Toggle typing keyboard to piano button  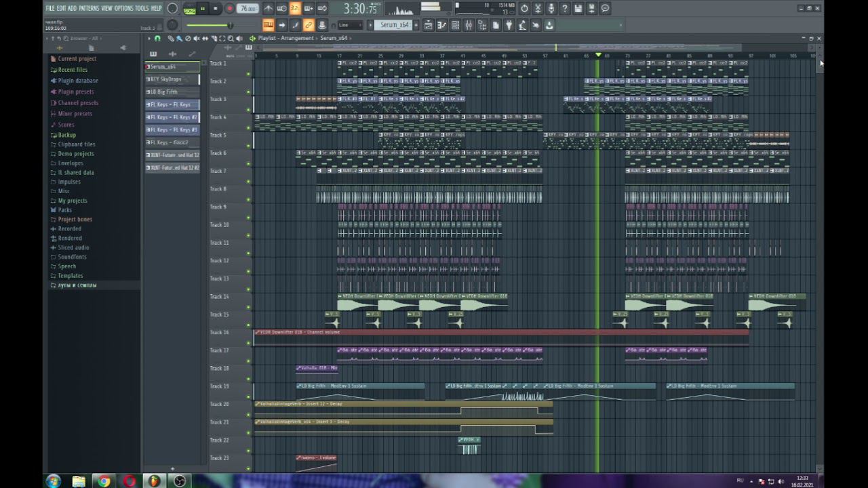point(269,25)
